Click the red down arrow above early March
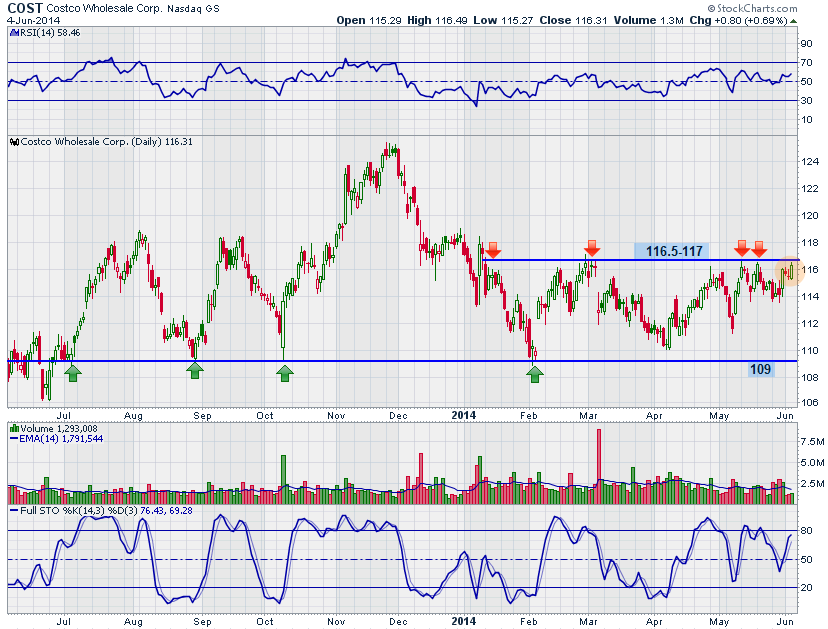 coord(592,248)
